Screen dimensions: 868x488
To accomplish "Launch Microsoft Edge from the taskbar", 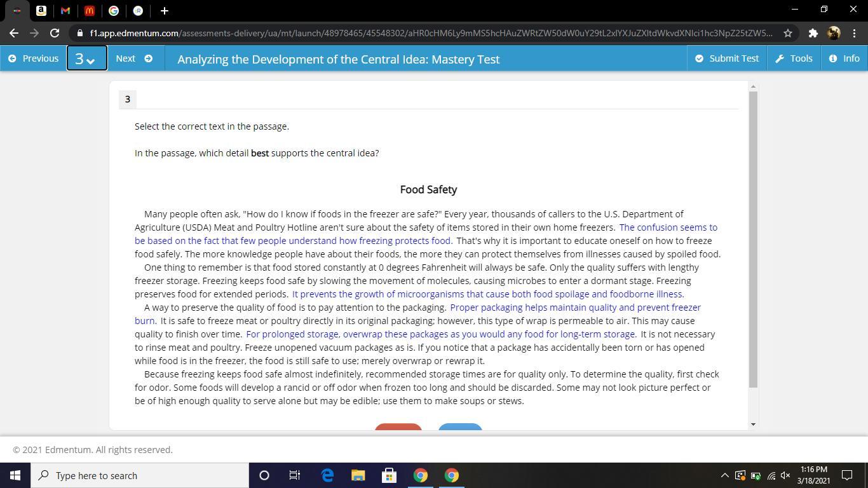I will click(327, 475).
